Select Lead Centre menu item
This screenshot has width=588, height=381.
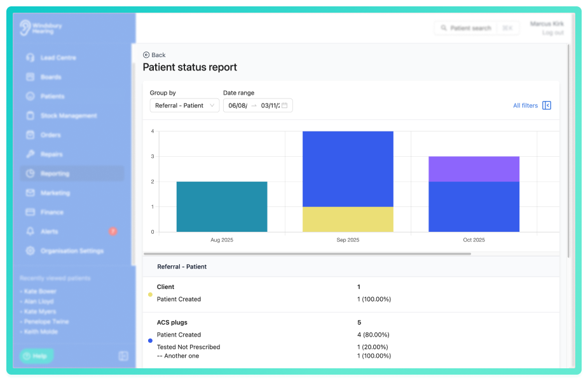(72, 58)
